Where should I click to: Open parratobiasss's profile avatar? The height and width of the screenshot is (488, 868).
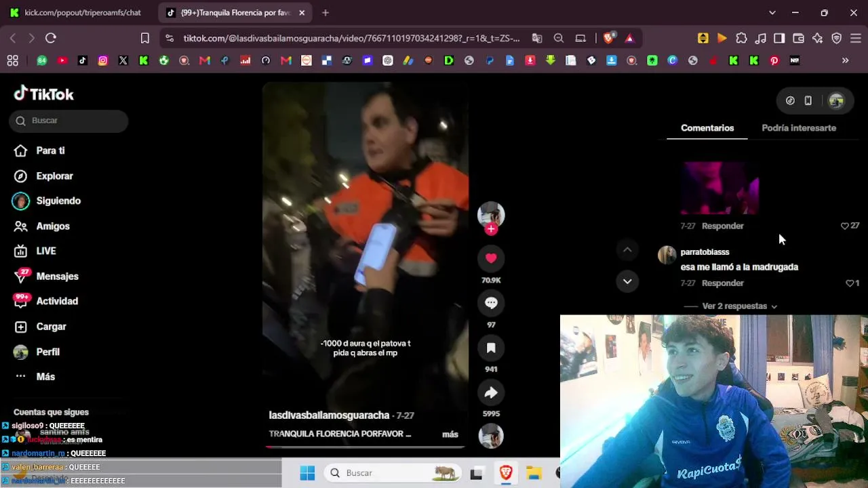[667, 255]
